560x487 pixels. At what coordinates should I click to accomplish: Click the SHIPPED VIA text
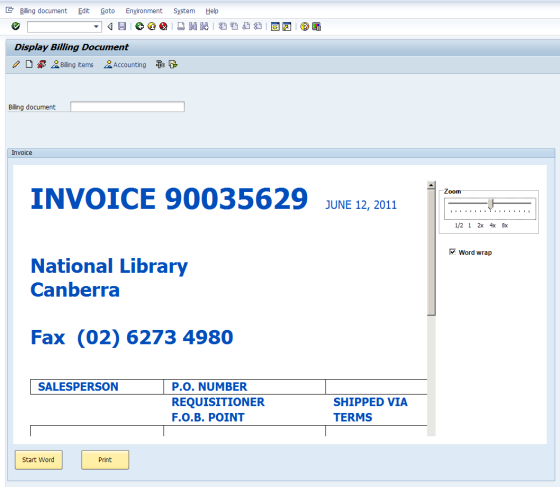[x=370, y=402]
